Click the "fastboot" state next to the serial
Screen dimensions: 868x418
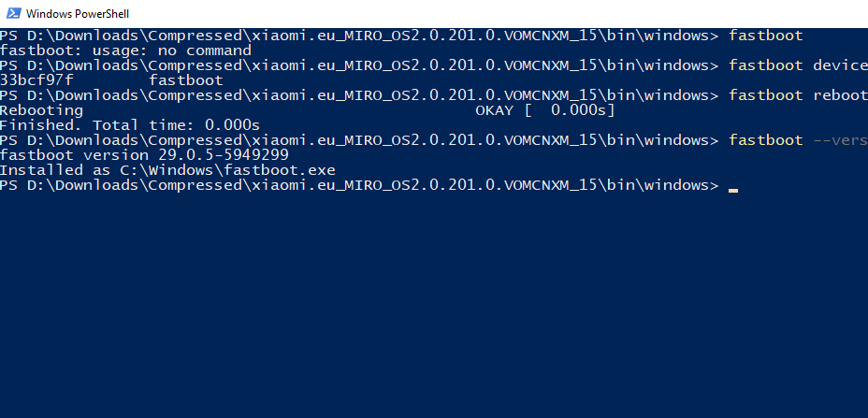point(186,80)
